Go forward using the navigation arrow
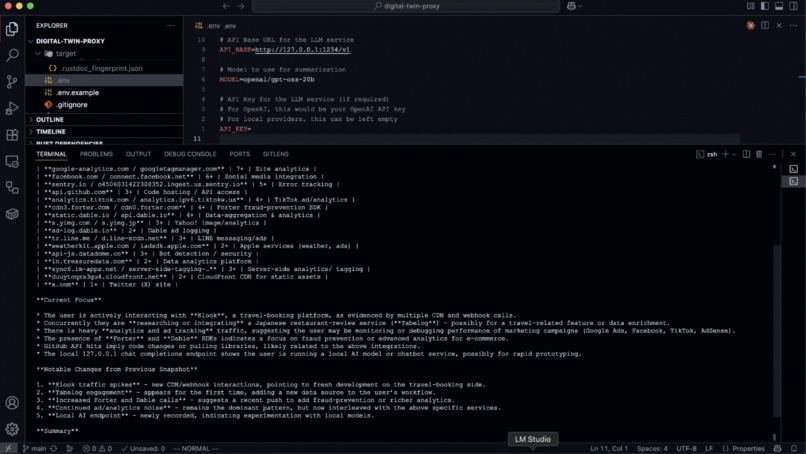 coord(241,6)
